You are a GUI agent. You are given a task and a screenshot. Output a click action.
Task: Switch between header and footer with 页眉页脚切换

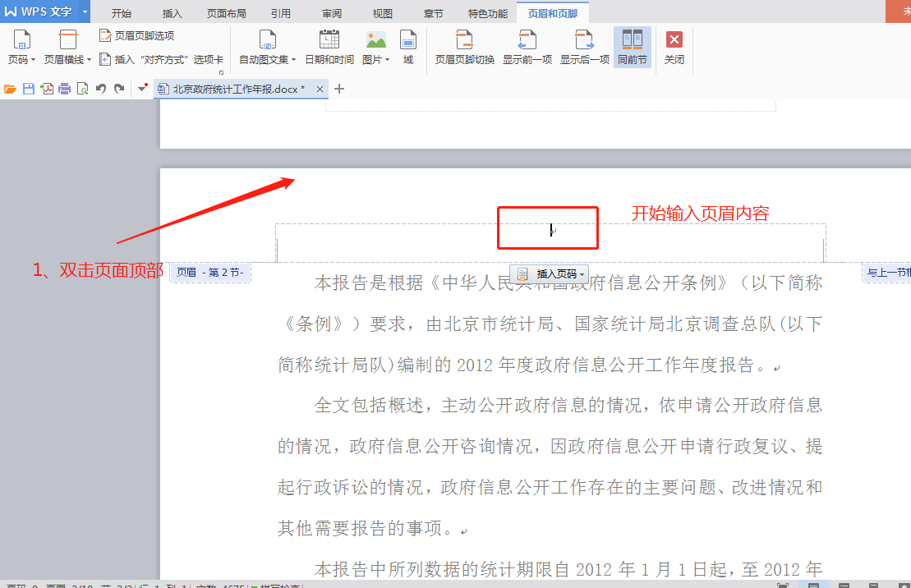(x=464, y=48)
